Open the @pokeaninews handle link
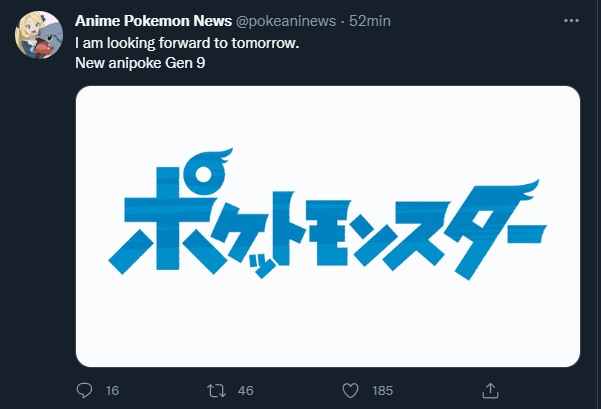 click(x=286, y=21)
